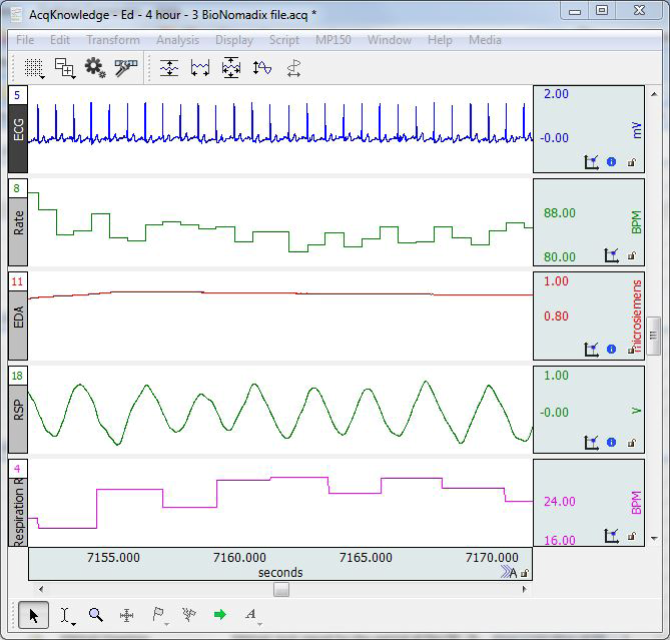This screenshot has height=640, width=670.
Task: Open the Help menu
Action: click(x=440, y=40)
